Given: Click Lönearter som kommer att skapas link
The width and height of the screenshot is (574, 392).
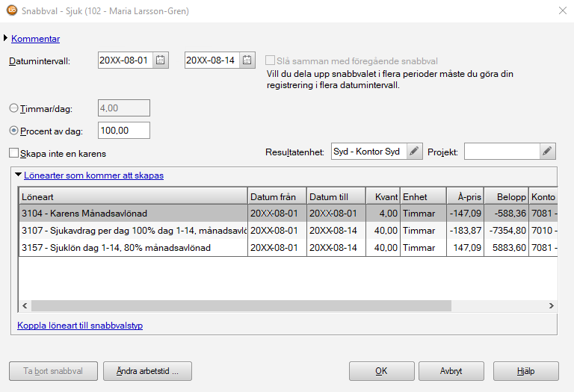Looking at the screenshot, I should pos(93,175).
